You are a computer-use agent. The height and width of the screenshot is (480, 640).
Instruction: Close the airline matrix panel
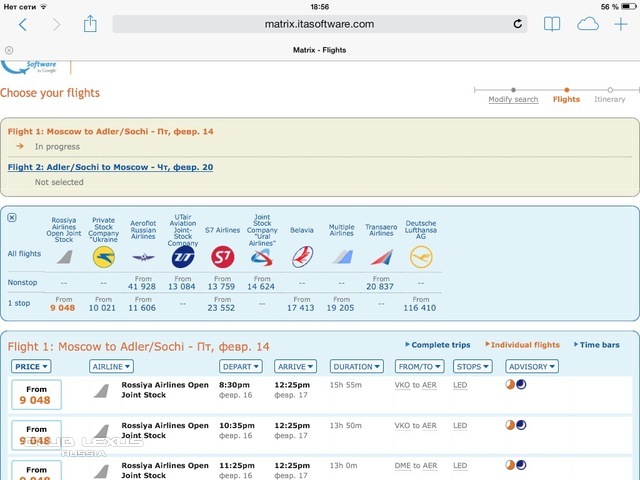point(12,217)
